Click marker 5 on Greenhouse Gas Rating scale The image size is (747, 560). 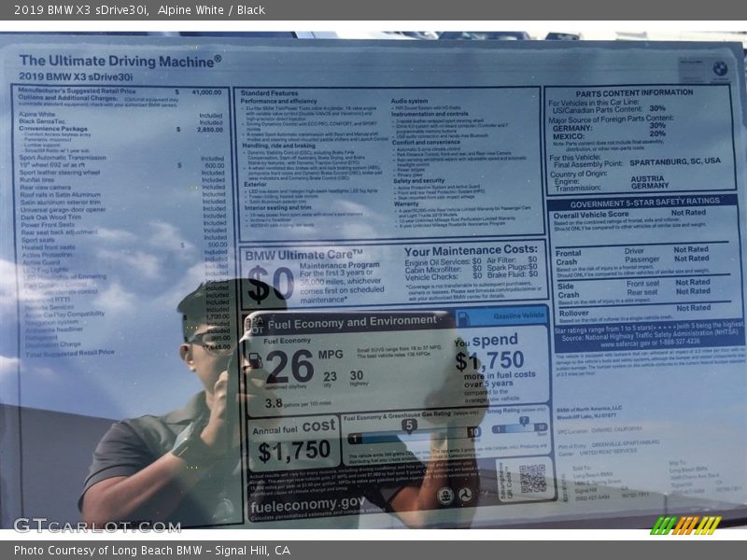point(409,426)
